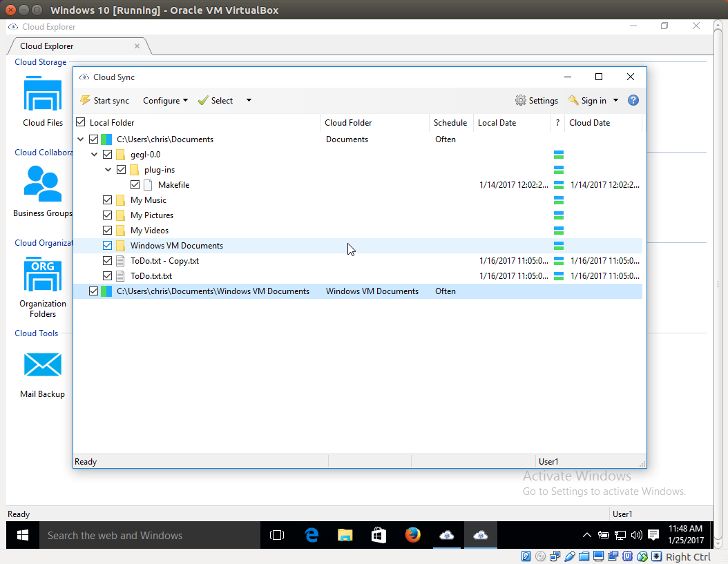Viewport: 728px width, 564px height.
Task: Open Mail Backup envelope icon
Action: [43, 364]
